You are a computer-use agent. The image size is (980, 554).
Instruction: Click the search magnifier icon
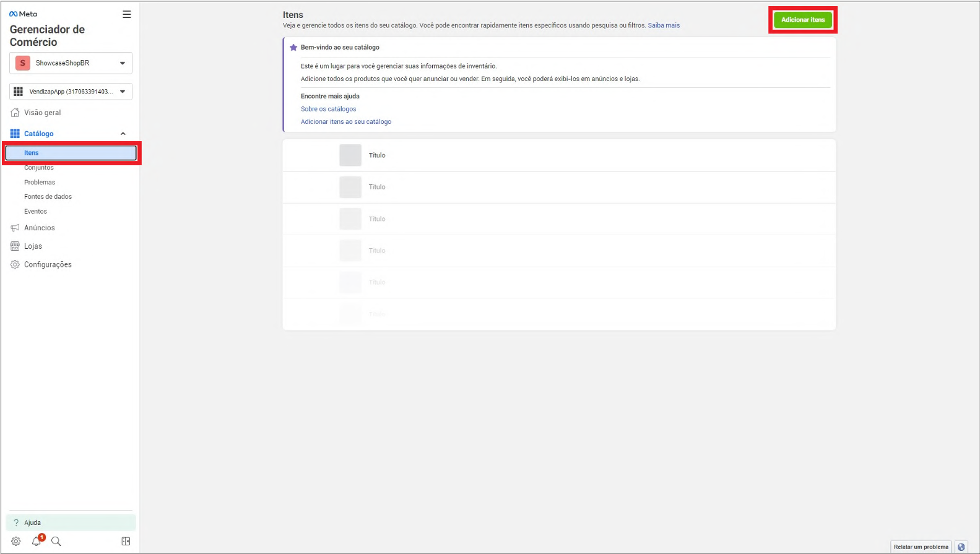(x=56, y=541)
